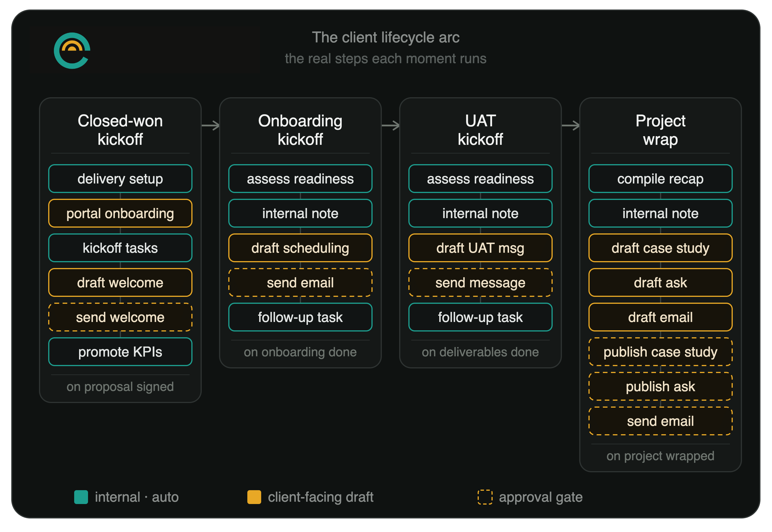The width and height of the screenshot is (772, 532).
Task: Click the arrow pointing to Project wrap
Action: pyautogui.click(x=571, y=126)
